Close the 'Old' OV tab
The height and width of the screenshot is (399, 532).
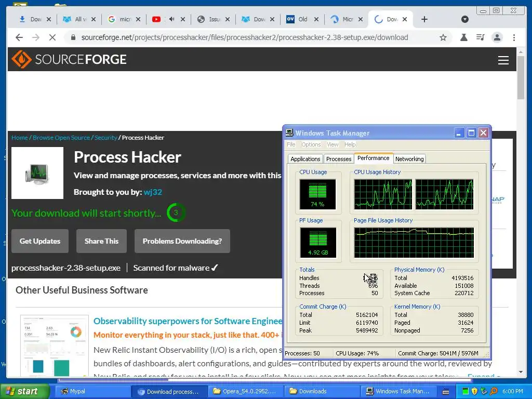click(316, 19)
